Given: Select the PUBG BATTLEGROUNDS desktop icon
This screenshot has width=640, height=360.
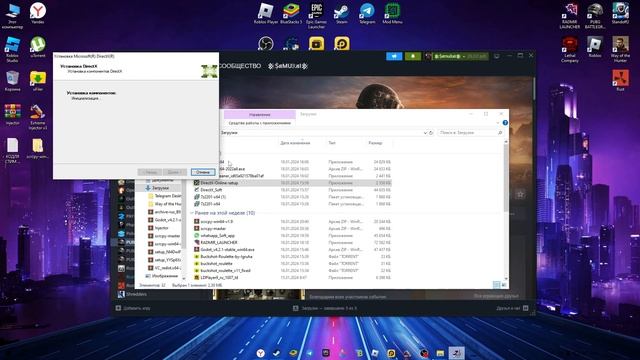Looking at the screenshot, I should point(595,16).
